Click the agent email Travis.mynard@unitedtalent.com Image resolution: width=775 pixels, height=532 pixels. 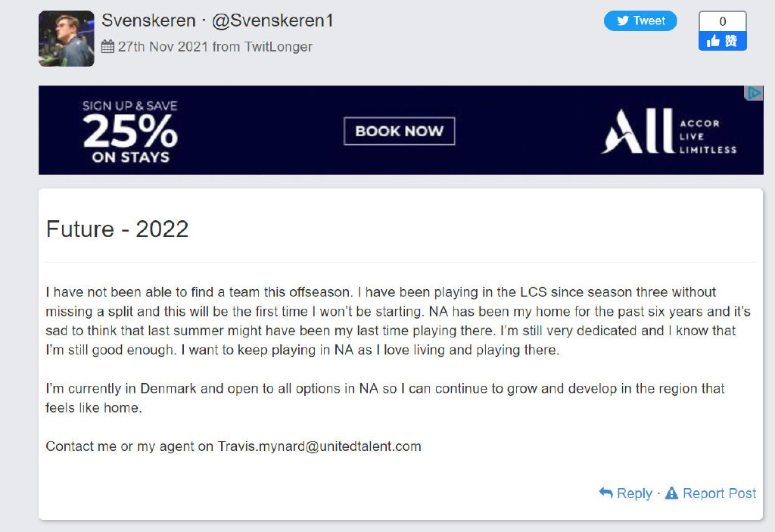(319, 446)
